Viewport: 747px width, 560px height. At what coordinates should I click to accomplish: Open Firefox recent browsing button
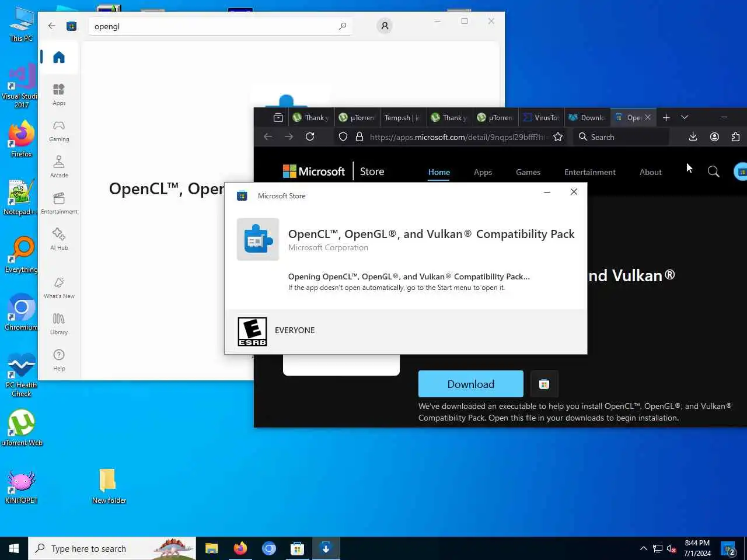click(278, 117)
